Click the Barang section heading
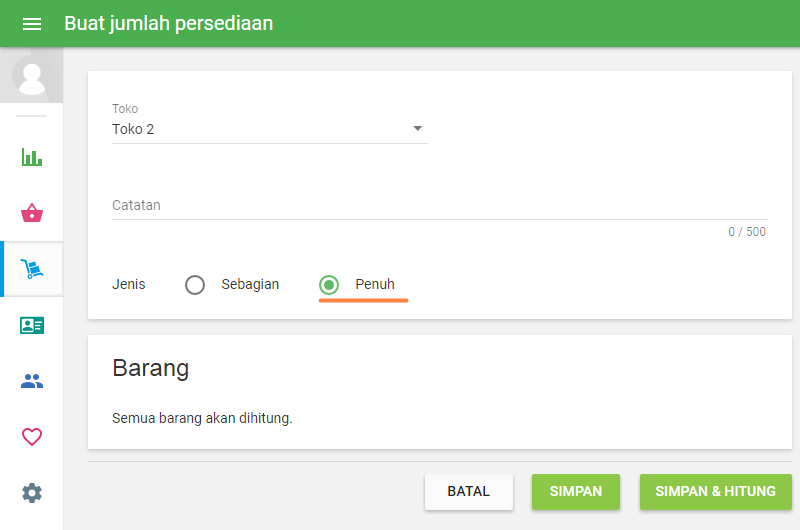The width and height of the screenshot is (800, 530). point(151,368)
